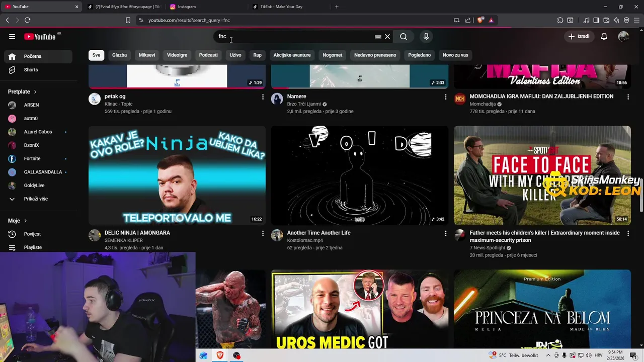Bookmark this page with the bookmark icon
Viewport: 644px width, 362px height.
tap(128, 20)
